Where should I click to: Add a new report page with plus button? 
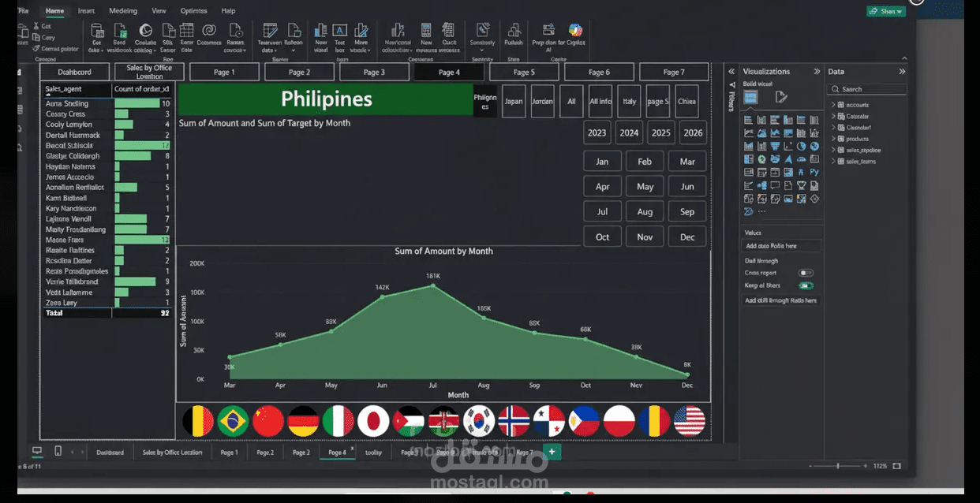point(552,452)
